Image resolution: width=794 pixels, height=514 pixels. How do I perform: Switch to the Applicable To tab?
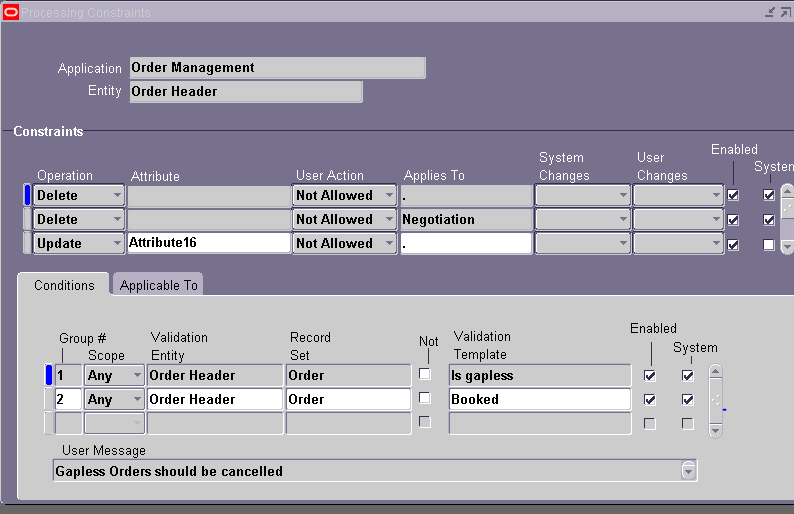point(158,285)
